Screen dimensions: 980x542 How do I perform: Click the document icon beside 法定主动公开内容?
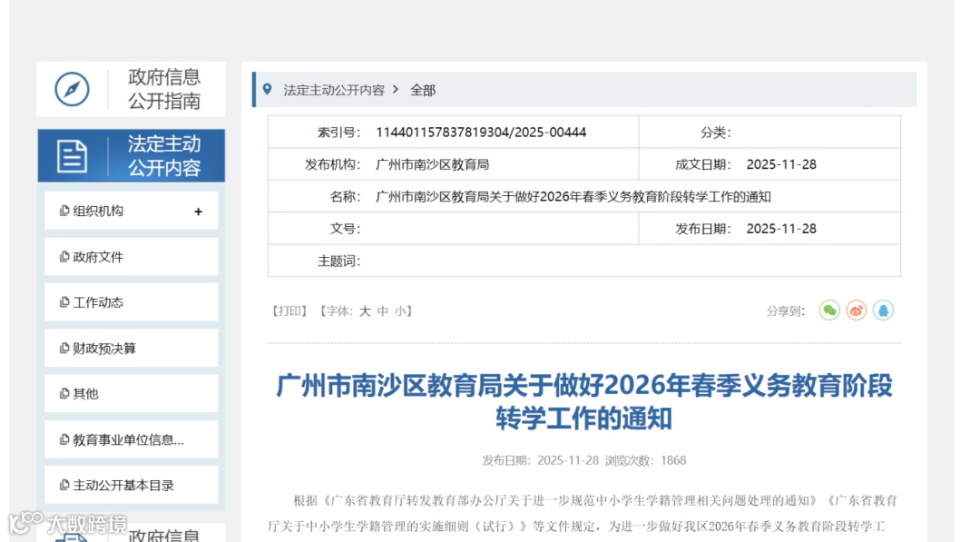coord(72,155)
